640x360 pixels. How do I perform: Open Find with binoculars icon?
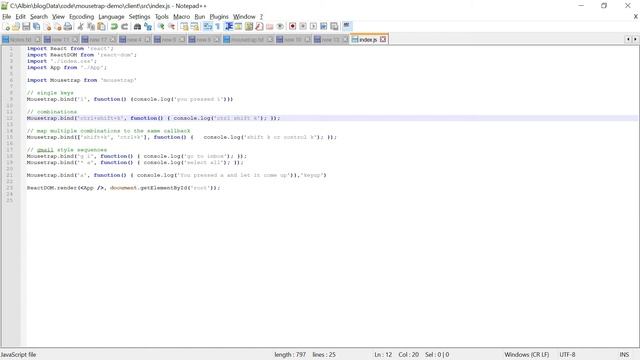pos(137,27)
